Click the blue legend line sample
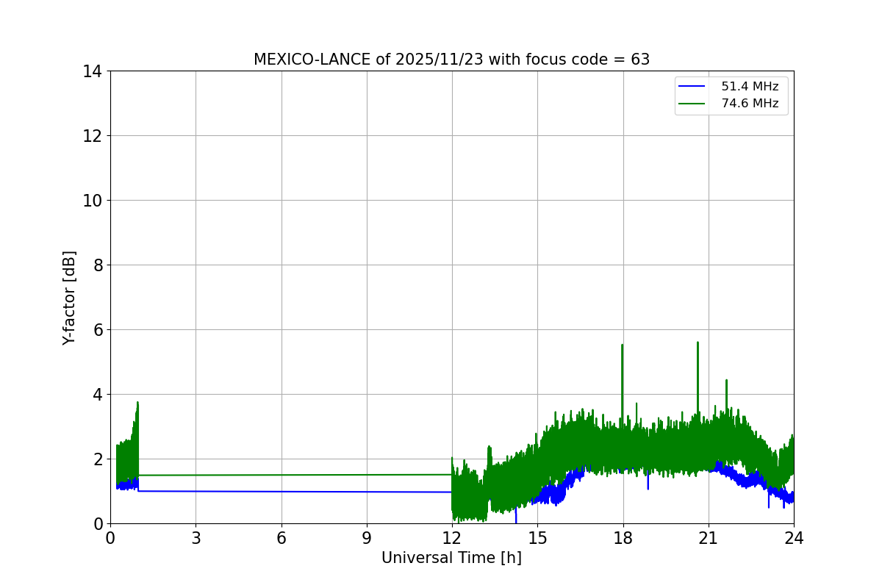882x588 pixels. [692, 87]
